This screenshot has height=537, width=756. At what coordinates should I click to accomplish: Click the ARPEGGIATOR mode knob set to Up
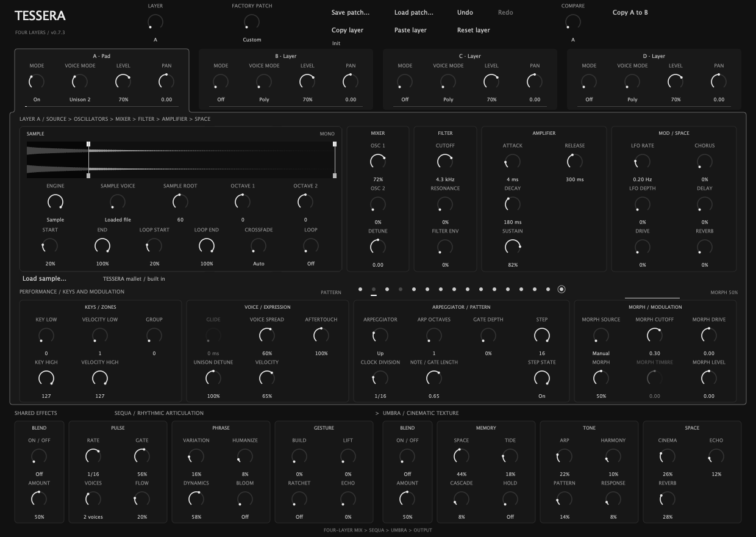click(x=380, y=336)
